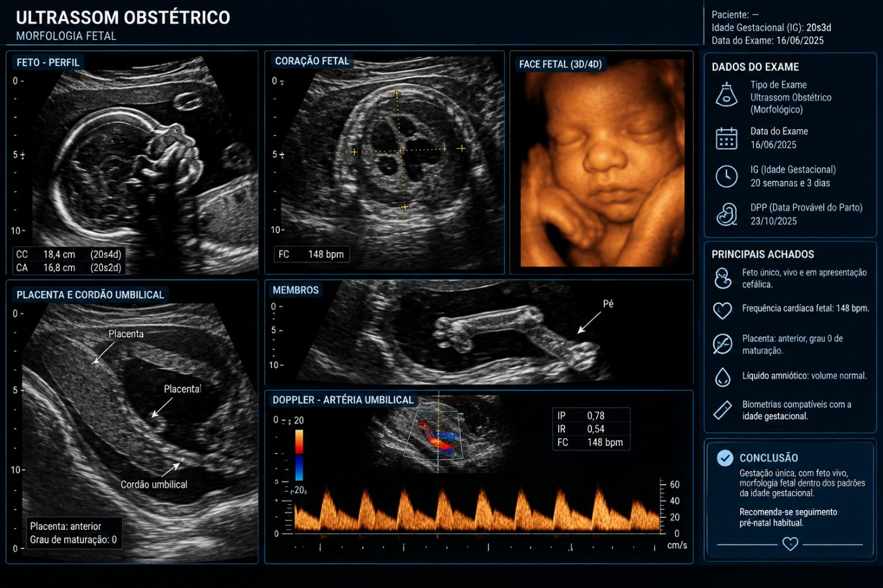The width and height of the screenshot is (883, 588).
Task: Click 'FC 148 bpm' in the Coração Fetal panel
Action: pos(312,255)
